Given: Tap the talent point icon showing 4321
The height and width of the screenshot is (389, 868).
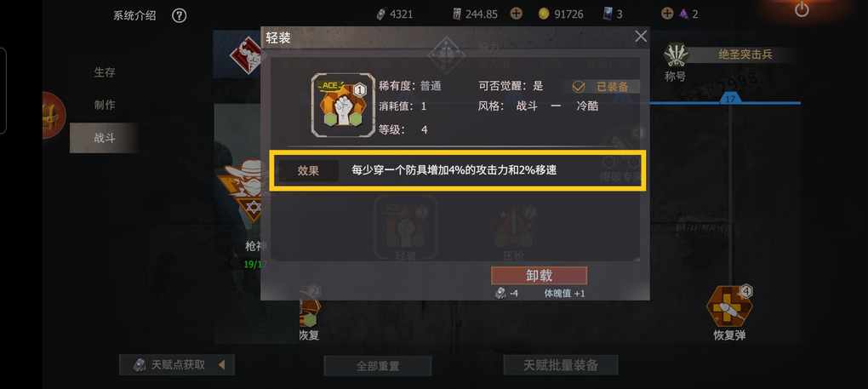Looking at the screenshot, I should pos(381,14).
